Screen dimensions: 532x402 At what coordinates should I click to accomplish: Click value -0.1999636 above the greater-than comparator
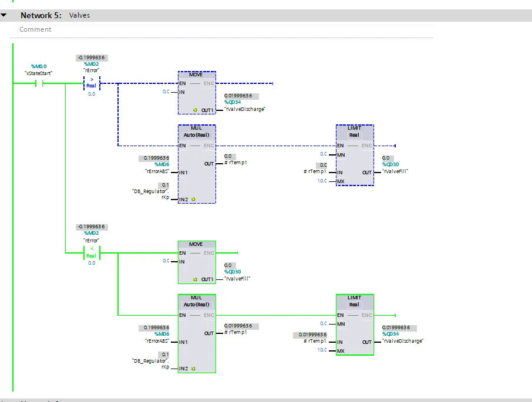pyautogui.click(x=92, y=58)
